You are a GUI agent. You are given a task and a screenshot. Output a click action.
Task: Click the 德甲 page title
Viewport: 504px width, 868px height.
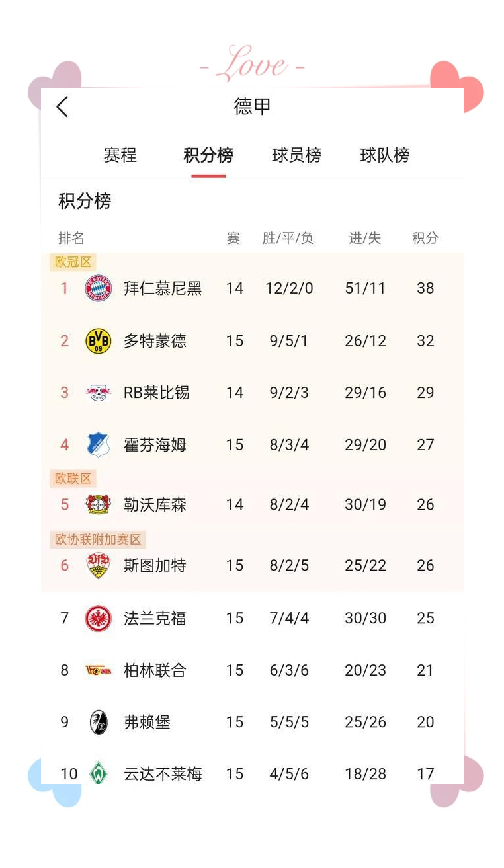click(x=252, y=106)
